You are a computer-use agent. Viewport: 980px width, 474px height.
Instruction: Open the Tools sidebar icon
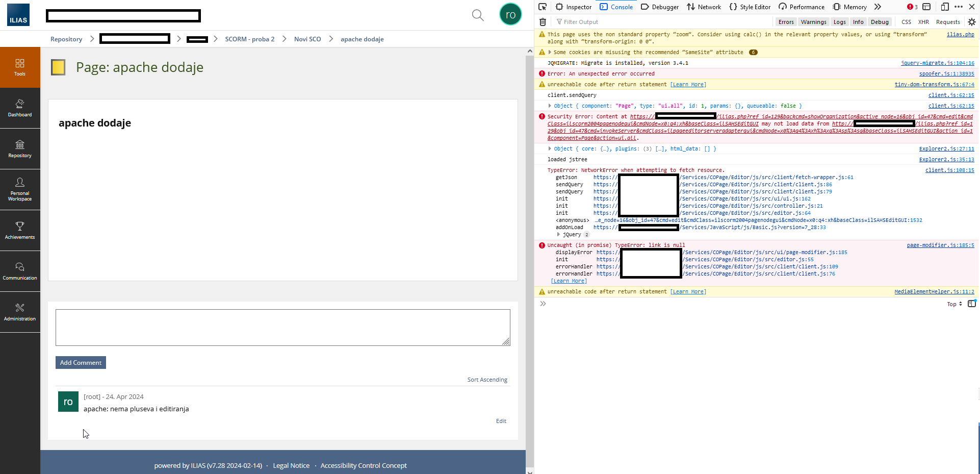(x=20, y=67)
